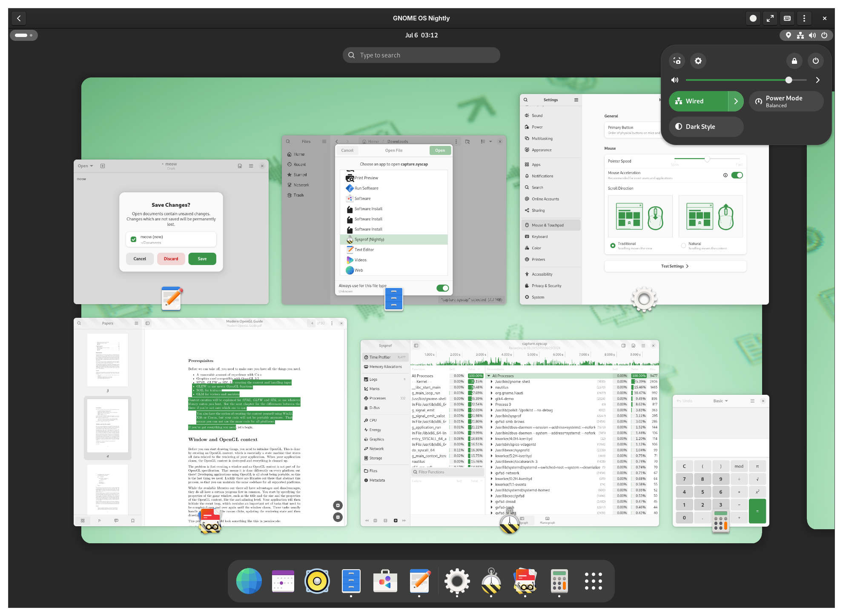This screenshot has width=843, height=616.
Task: Open Settings from the quick settings gear
Action: pyautogui.click(x=698, y=61)
